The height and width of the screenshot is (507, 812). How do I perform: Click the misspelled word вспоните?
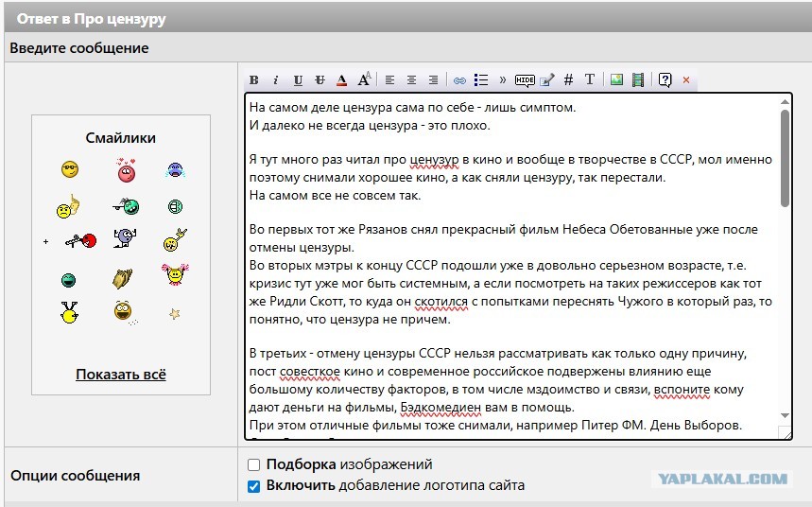point(682,390)
